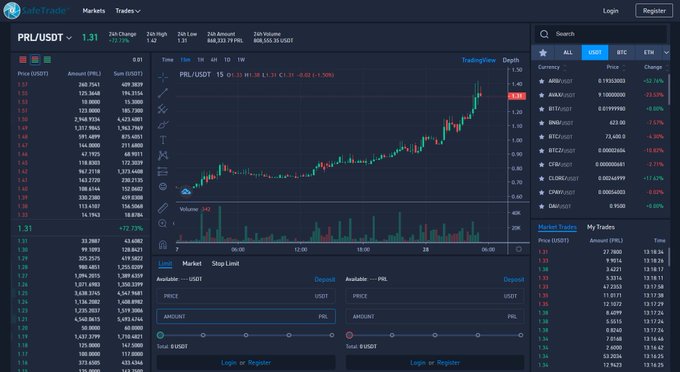
Task: Expand more market tabs chevron
Action: point(666,52)
